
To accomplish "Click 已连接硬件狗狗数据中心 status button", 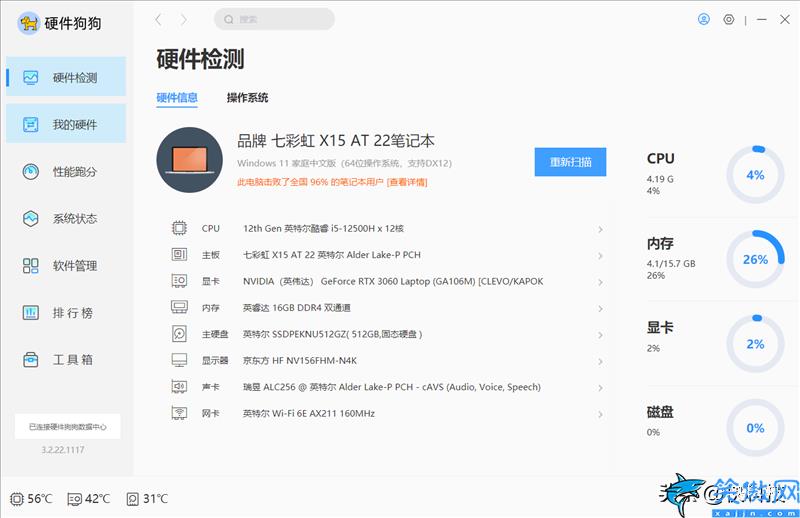I will [68, 426].
